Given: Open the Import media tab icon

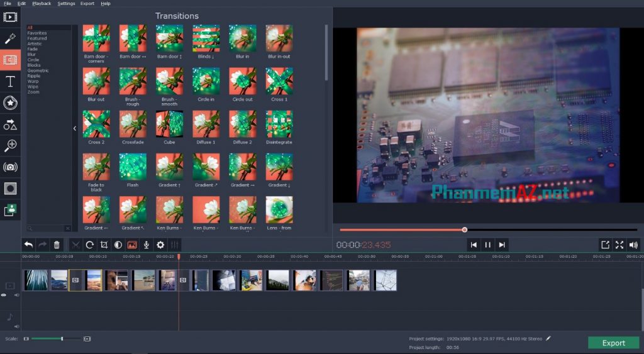Looking at the screenshot, I should (x=10, y=17).
